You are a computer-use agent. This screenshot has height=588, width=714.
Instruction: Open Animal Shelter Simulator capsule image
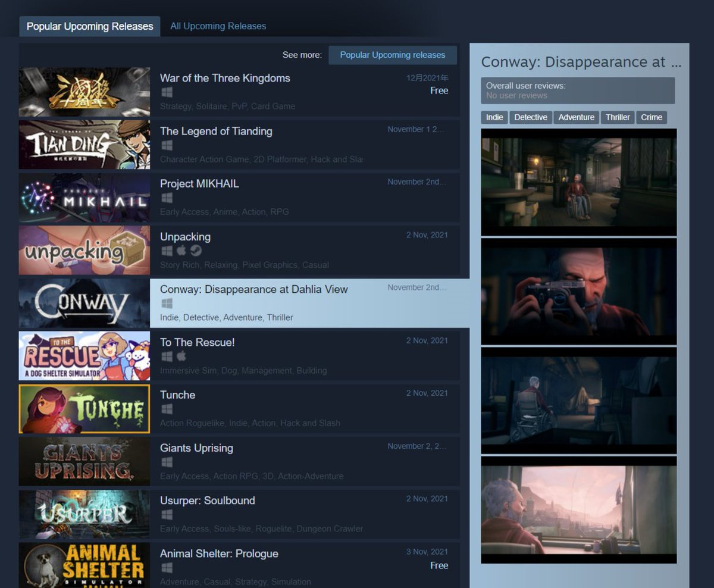tap(84, 565)
